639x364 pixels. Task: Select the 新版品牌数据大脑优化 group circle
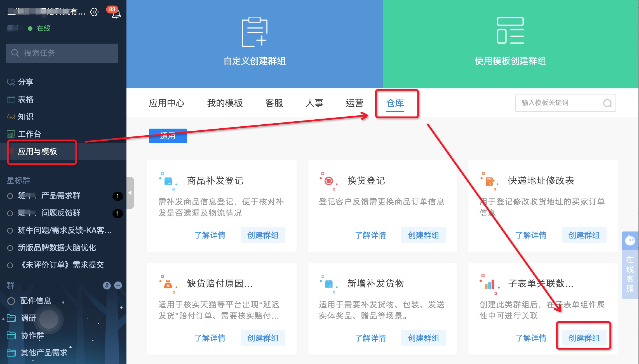10,248
